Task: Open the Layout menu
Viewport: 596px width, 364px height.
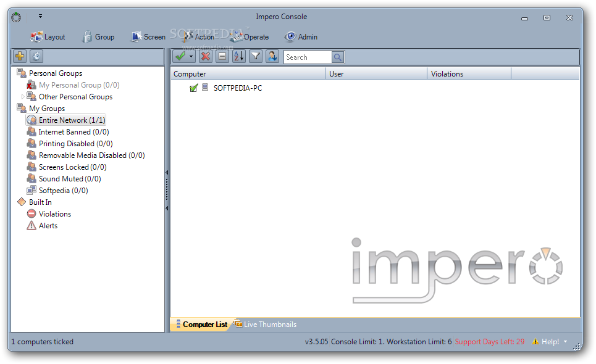Action: pos(48,37)
